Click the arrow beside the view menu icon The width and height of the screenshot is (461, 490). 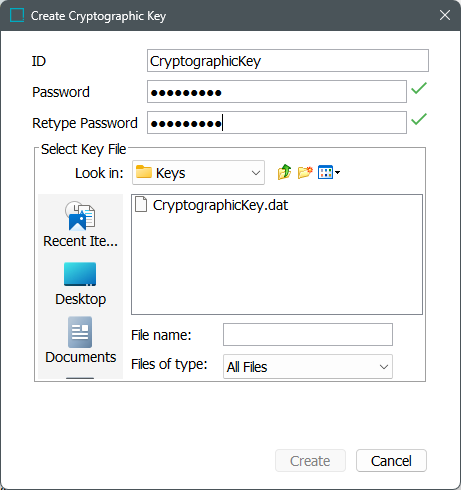pos(337,173)
